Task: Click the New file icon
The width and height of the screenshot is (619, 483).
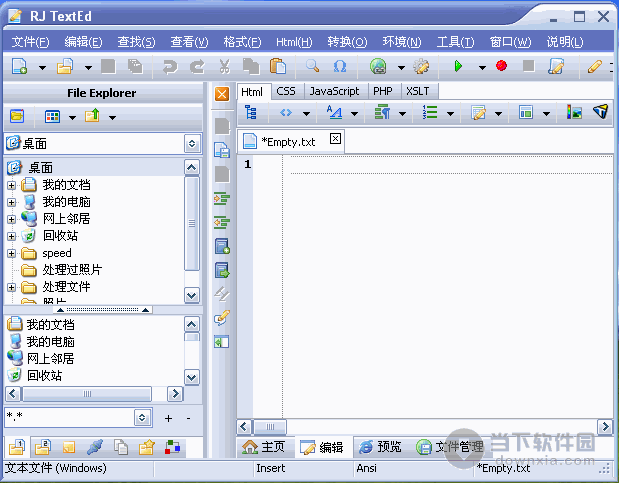Action: (19, 66)
